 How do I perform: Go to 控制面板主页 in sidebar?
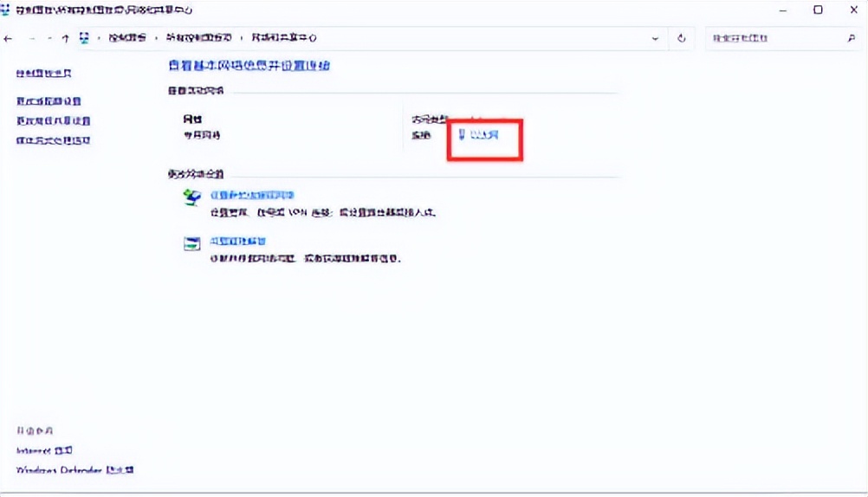tap(43, 74)
